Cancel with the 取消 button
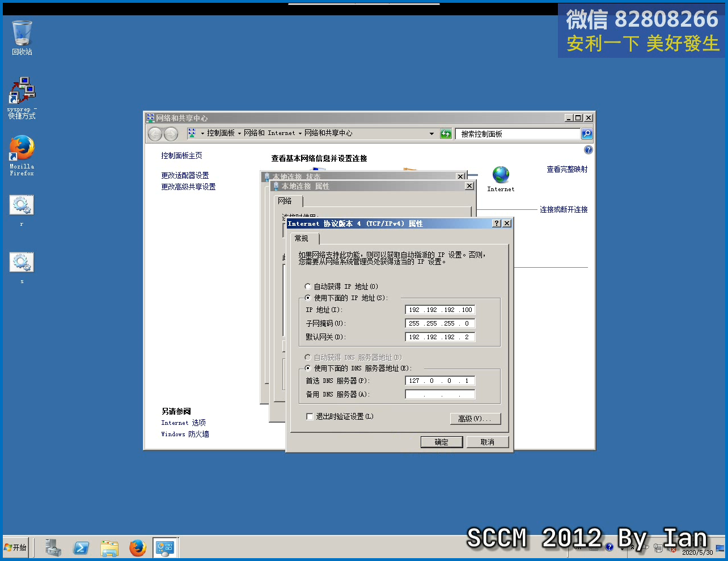 click(x=488, y=442)
